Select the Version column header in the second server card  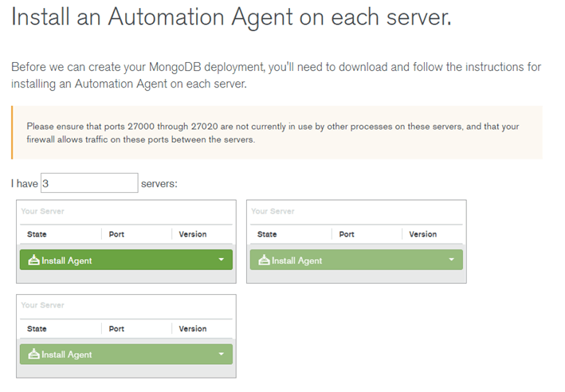point(423,234)
